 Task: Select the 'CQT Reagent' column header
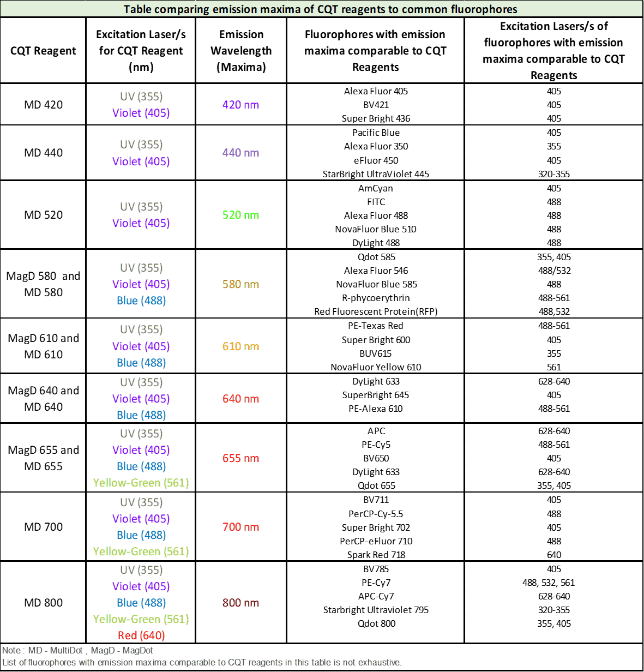point(43,51)
